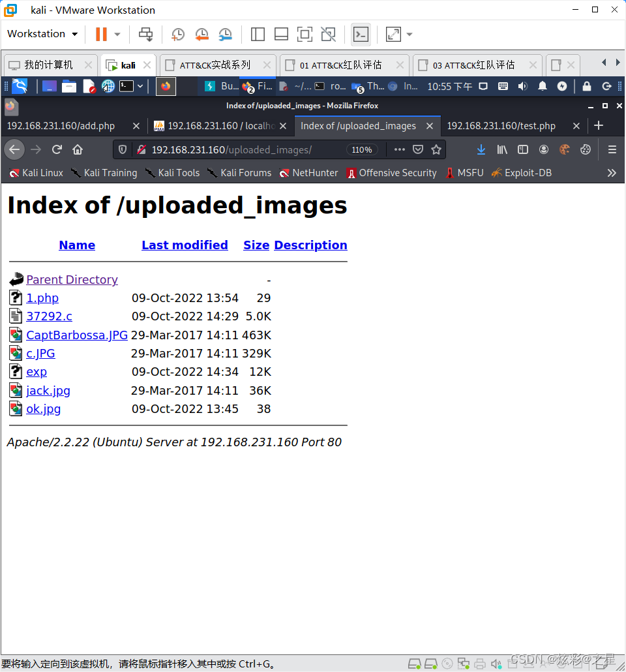Open a new Firefox tab
This screenshot has width=626, height=672.
599,125
